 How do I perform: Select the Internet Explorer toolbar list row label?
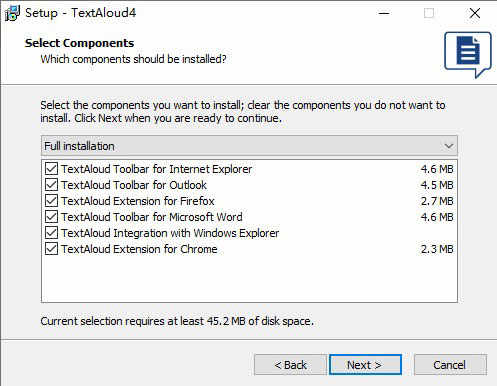[156, 169]
